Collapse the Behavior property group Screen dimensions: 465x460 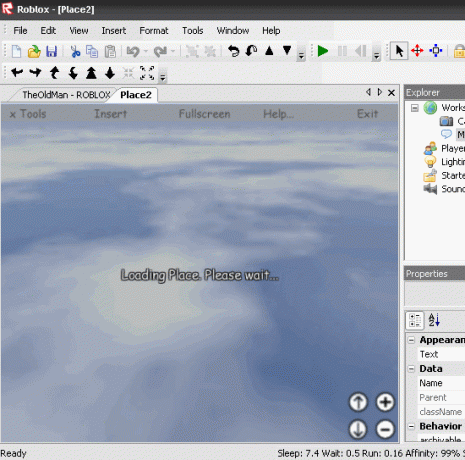tap(412, 426)
